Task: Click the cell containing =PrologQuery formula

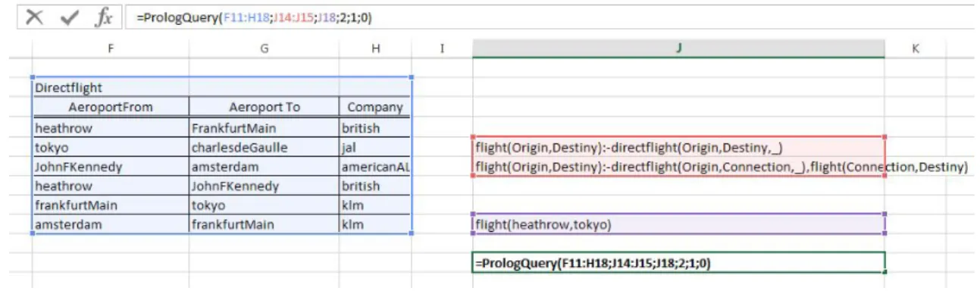Action: point(678,262)
